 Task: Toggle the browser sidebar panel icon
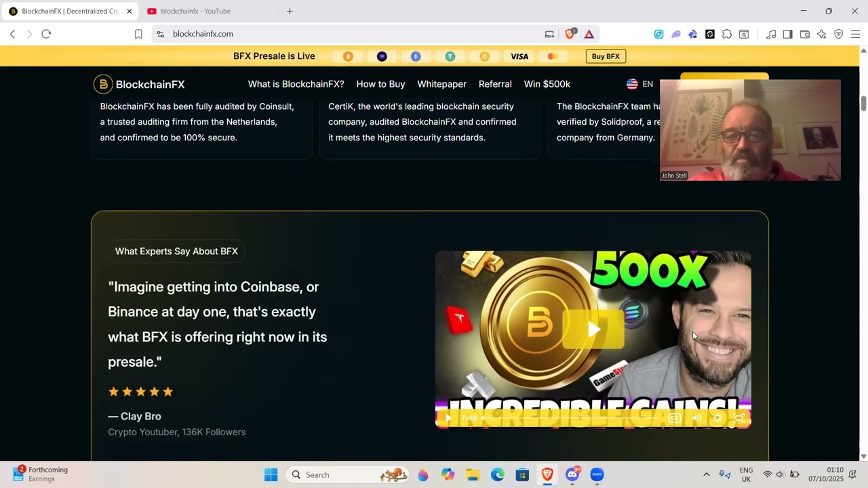click(x=787, y=34)
